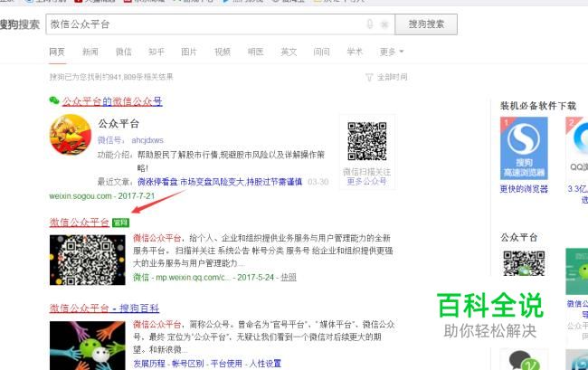Click the 公众平台 account avatar image
Viewport: 588px width, 370px height.
[71, 135]
